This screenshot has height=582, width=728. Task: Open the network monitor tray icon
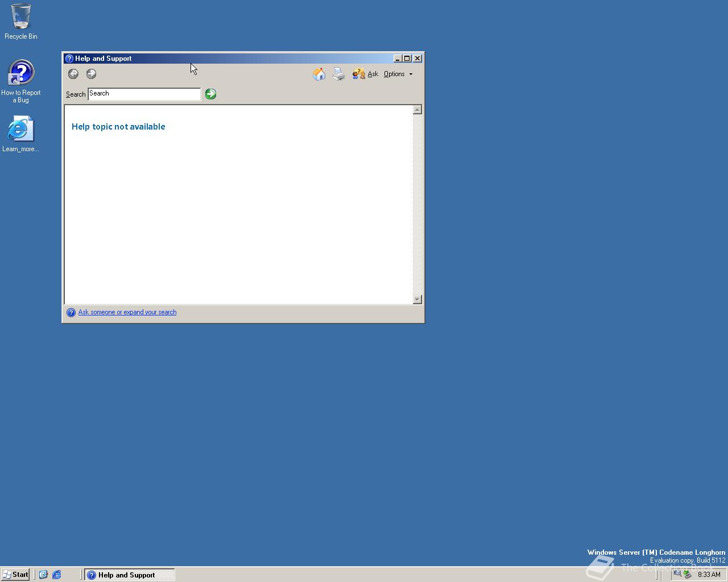(677, 574)
